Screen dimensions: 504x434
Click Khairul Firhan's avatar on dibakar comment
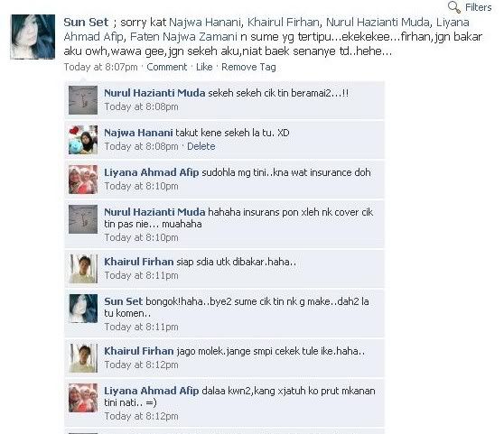click(83, 269)
